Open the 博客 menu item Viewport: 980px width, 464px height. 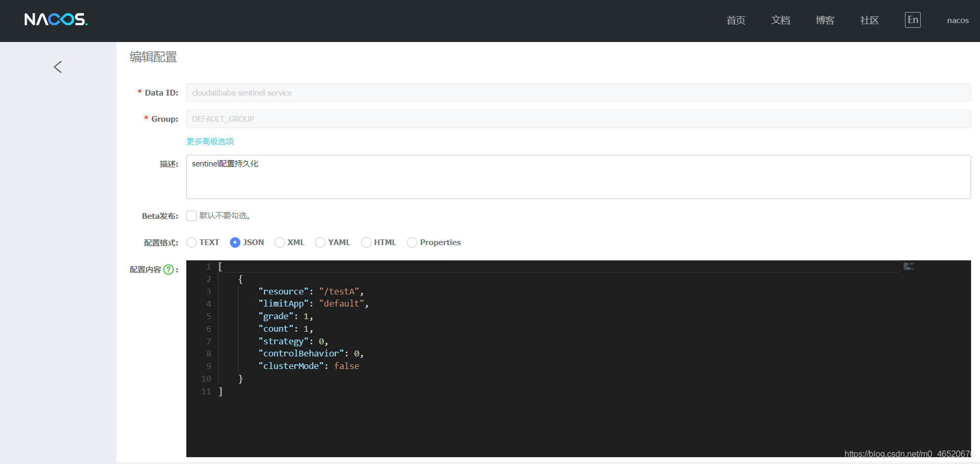[825, 20]
